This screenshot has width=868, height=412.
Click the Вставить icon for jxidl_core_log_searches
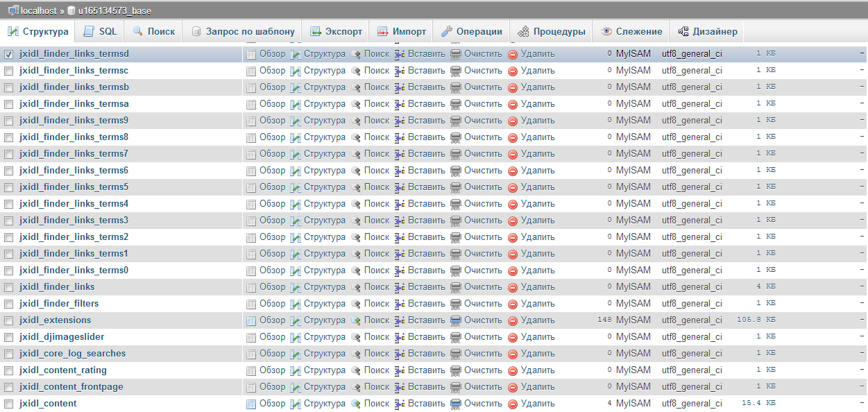[x=400, y=354]
